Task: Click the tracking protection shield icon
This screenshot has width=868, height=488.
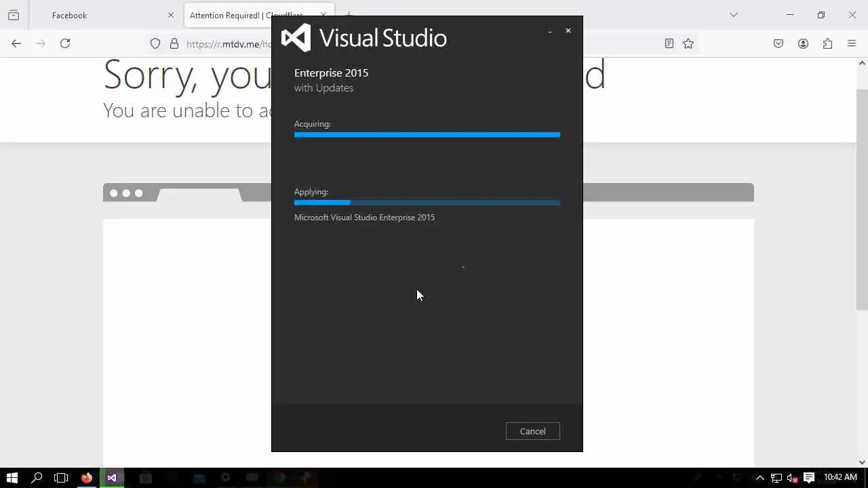Action: [155, 43]
